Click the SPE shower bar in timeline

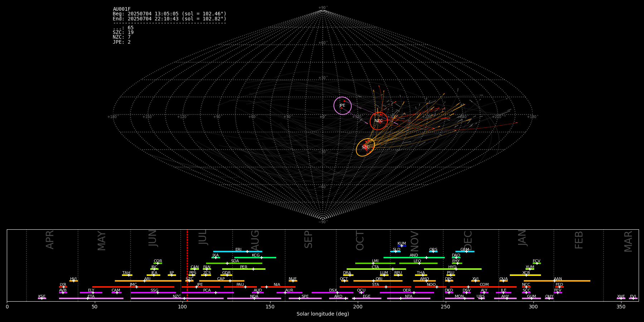coord(305,298)
